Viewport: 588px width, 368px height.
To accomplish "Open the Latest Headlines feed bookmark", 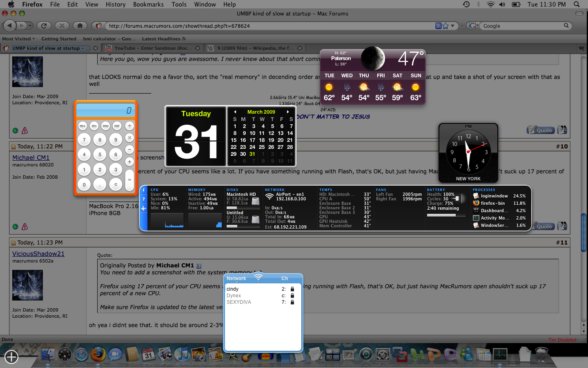I will coord(164,39).
